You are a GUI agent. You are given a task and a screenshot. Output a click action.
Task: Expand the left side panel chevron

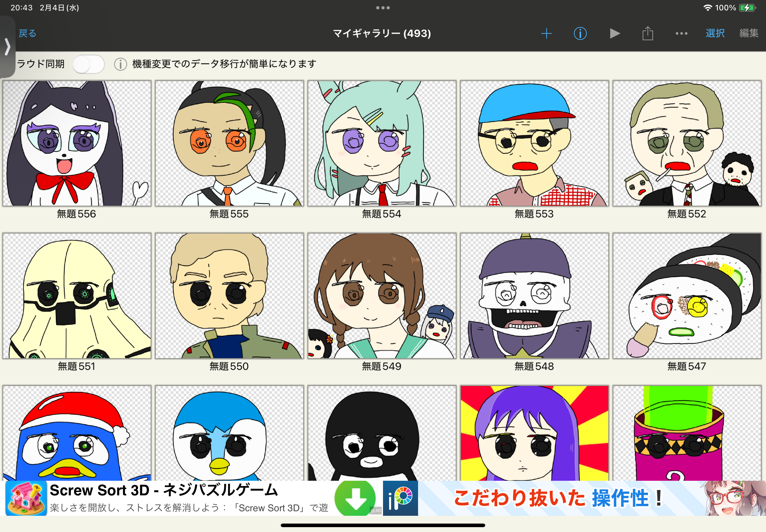(7, 47)
